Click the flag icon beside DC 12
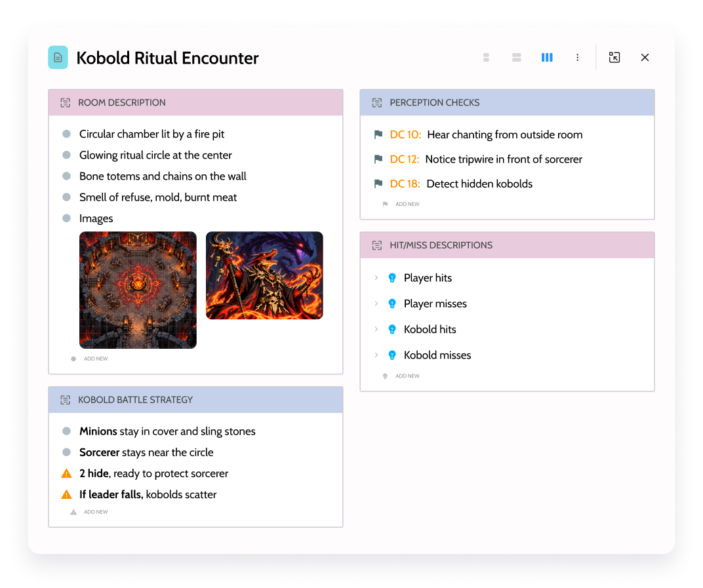 coord(378,159)
